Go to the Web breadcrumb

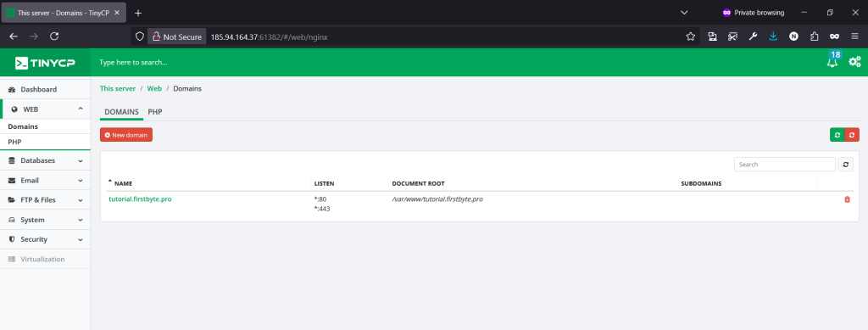(x=154, y=88)
